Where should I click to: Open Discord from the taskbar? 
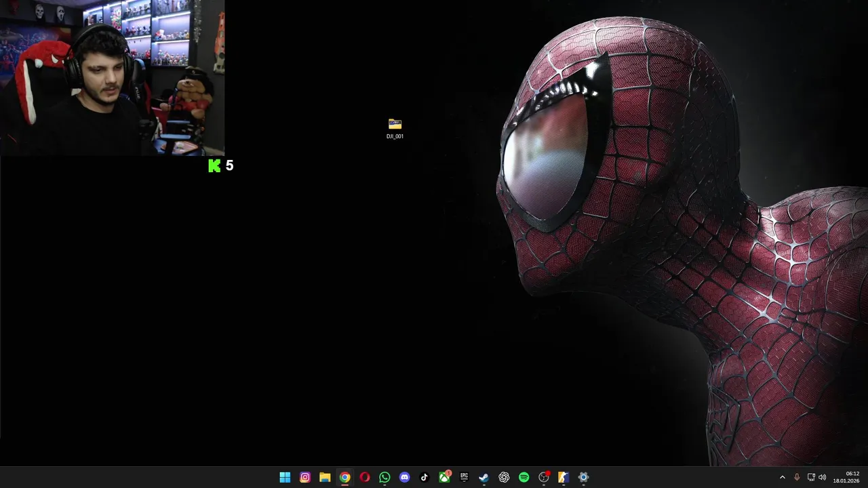405,477
